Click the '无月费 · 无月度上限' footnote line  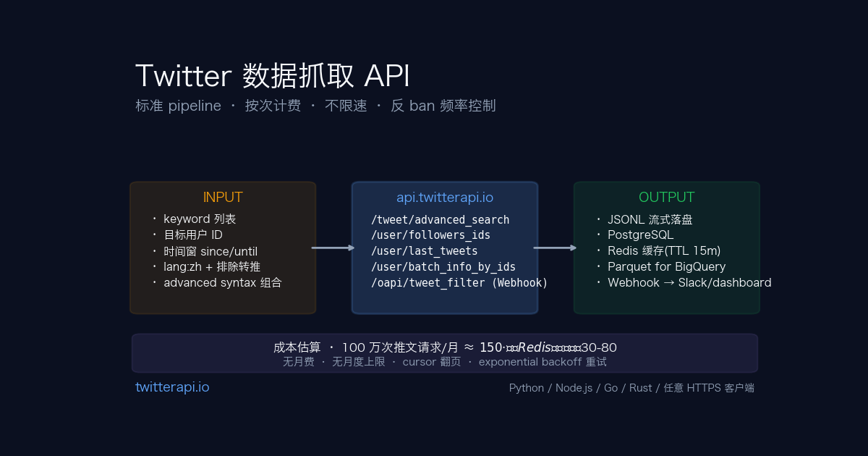[x=445, y=362]
